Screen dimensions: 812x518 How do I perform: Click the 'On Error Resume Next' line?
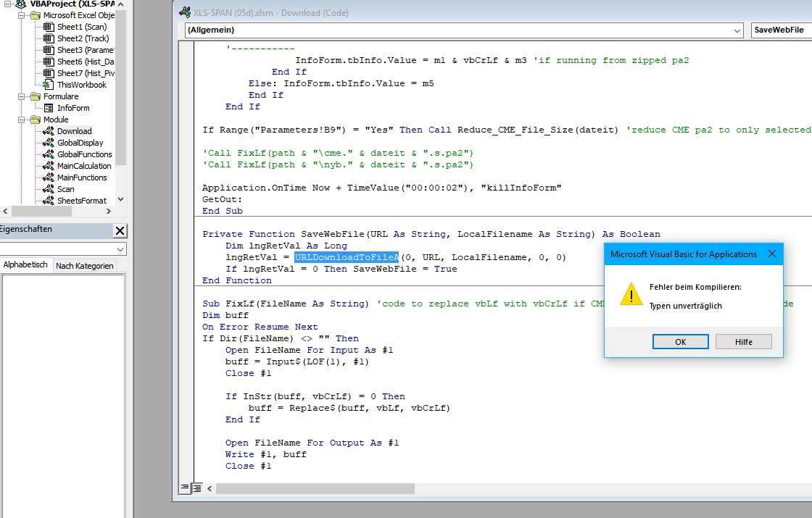(x=260, y=327)
